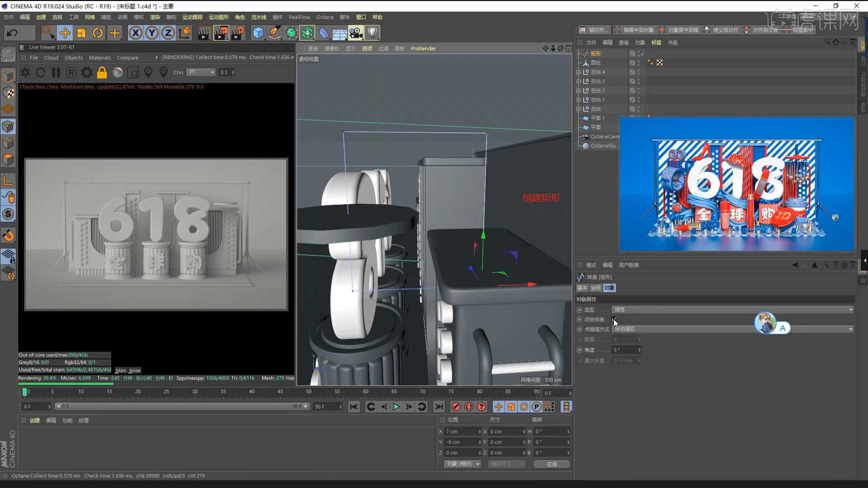The width and height of the screenshot is (868, 488).
Task: Click the Noise button below the render preview
Action: coord(134,370)
